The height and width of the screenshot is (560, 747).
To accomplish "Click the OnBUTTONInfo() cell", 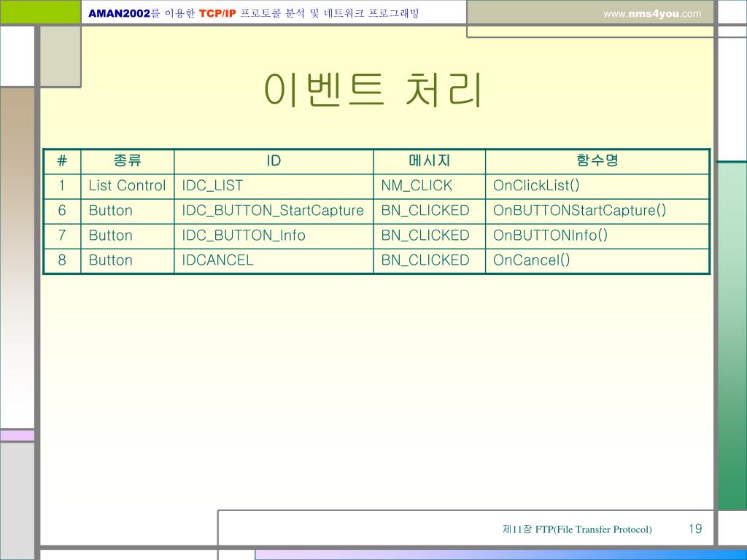I will coord(597,236).
